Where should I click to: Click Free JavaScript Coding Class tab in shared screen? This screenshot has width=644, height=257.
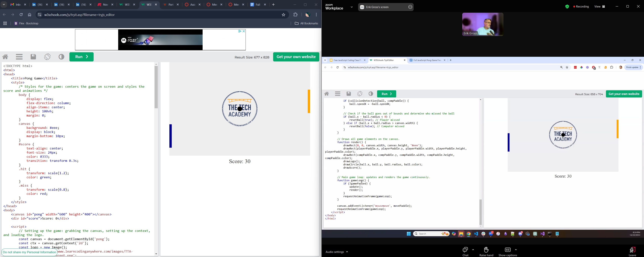(347, 60)
